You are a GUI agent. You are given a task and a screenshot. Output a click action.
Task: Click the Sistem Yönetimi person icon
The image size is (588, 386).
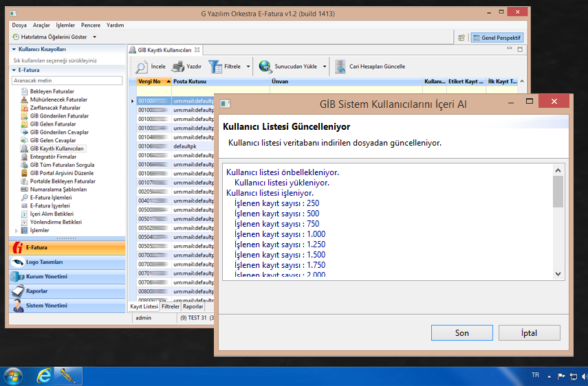(18, 306)
